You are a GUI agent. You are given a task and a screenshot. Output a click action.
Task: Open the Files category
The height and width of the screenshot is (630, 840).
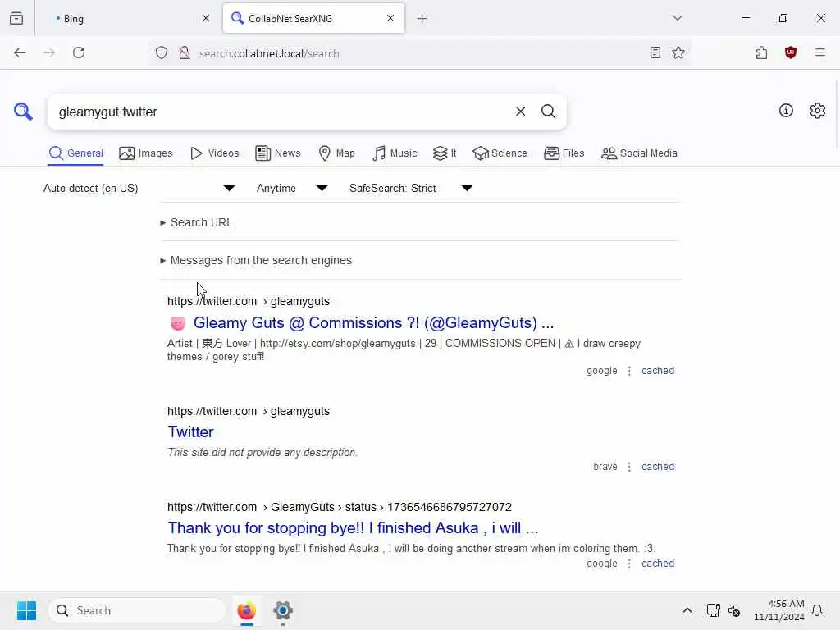coord(564,153)
